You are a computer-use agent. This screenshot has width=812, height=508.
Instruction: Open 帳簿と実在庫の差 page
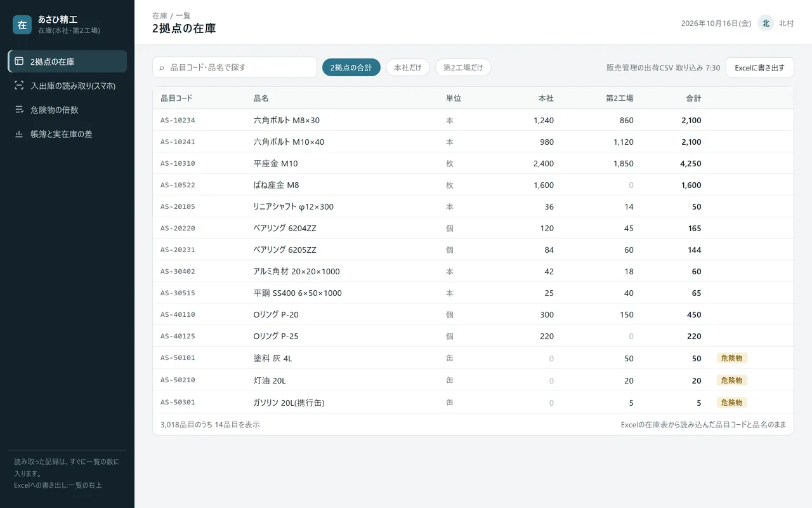[67, 134]
